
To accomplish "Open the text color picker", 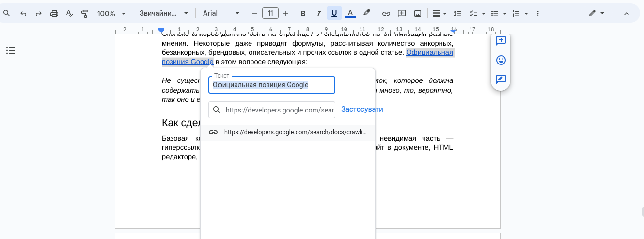I will 350,14.
